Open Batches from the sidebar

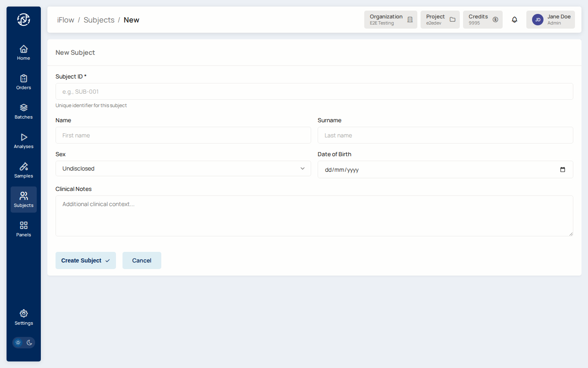[24, 111]
